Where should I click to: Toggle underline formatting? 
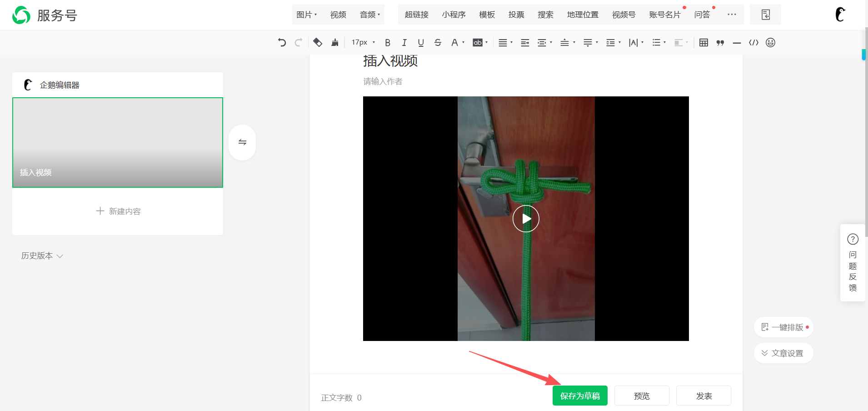coord(421,43)
